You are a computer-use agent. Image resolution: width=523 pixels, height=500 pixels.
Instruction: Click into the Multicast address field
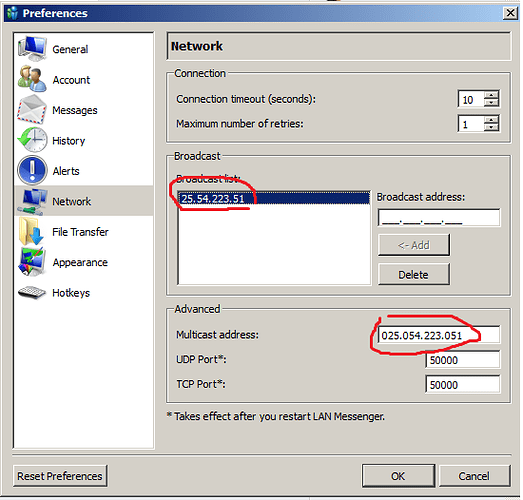[x=439, y=335]
